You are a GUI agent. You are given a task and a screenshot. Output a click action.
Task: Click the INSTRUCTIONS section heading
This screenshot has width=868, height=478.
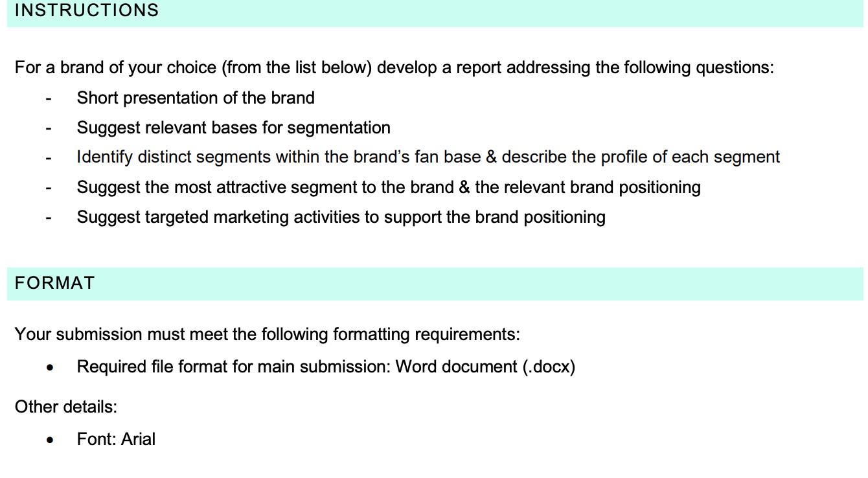coord(87,10)
